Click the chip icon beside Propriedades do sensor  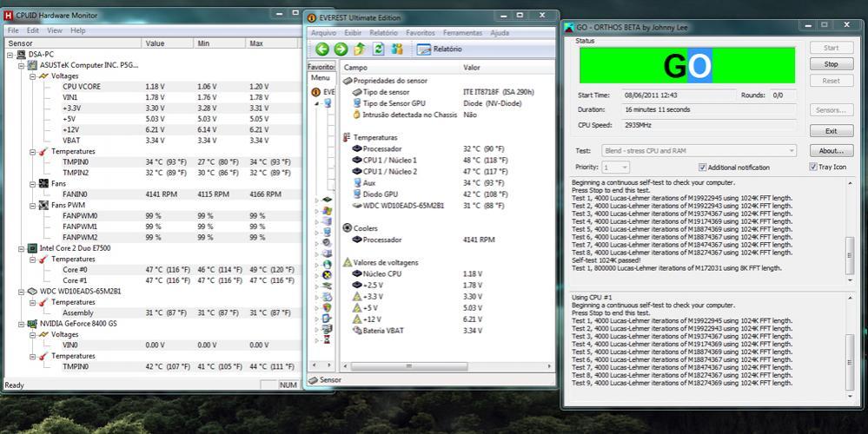click(x=348, y=81)
